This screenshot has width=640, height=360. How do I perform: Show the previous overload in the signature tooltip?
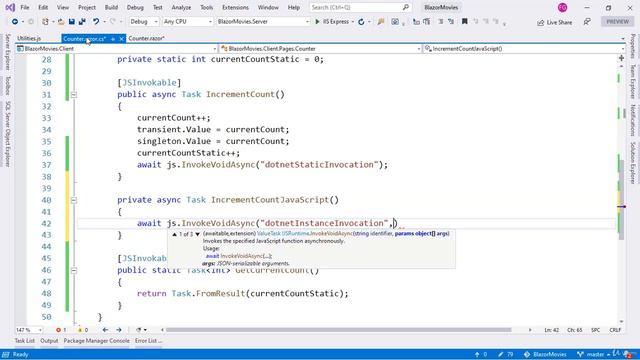(x=174, y=234)
